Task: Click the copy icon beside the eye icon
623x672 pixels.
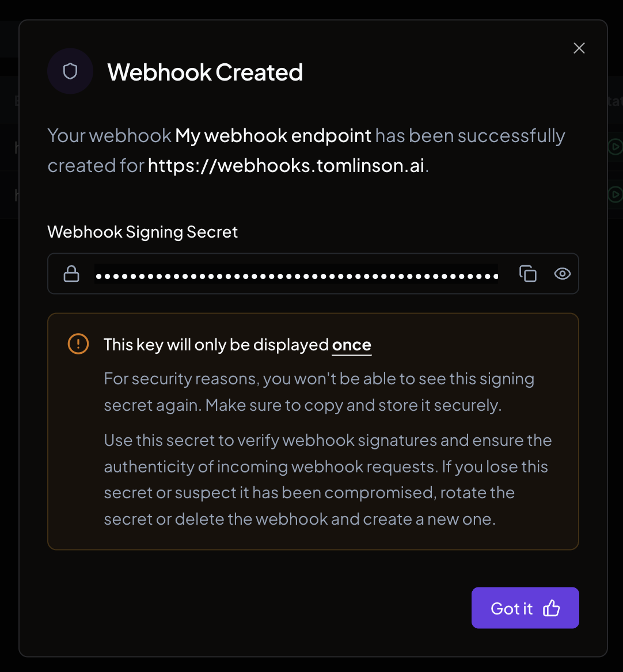Action: (x=528, y=274)
